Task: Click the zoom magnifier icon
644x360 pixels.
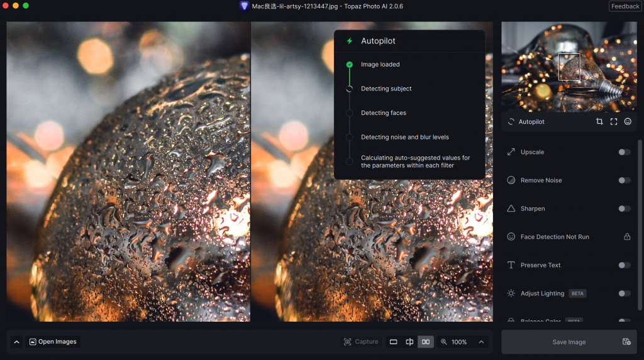Action: point(443,342)
